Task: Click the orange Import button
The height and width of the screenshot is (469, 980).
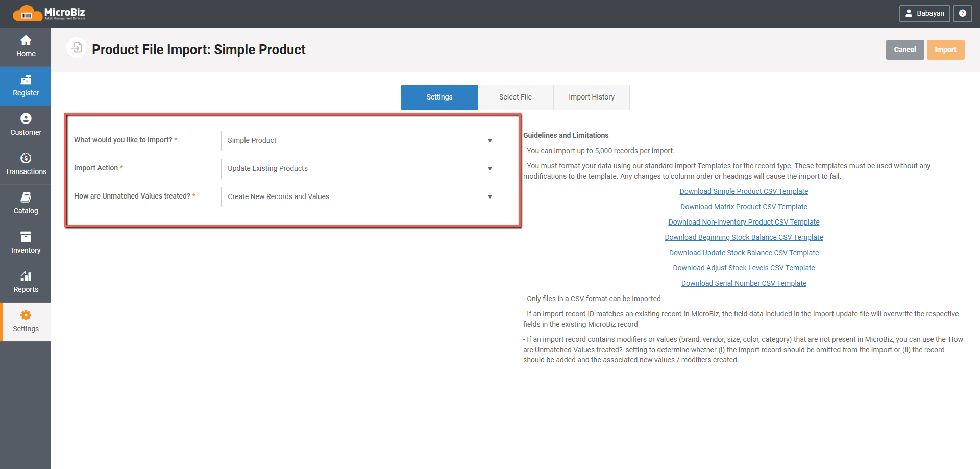Action: pos(945,50)
